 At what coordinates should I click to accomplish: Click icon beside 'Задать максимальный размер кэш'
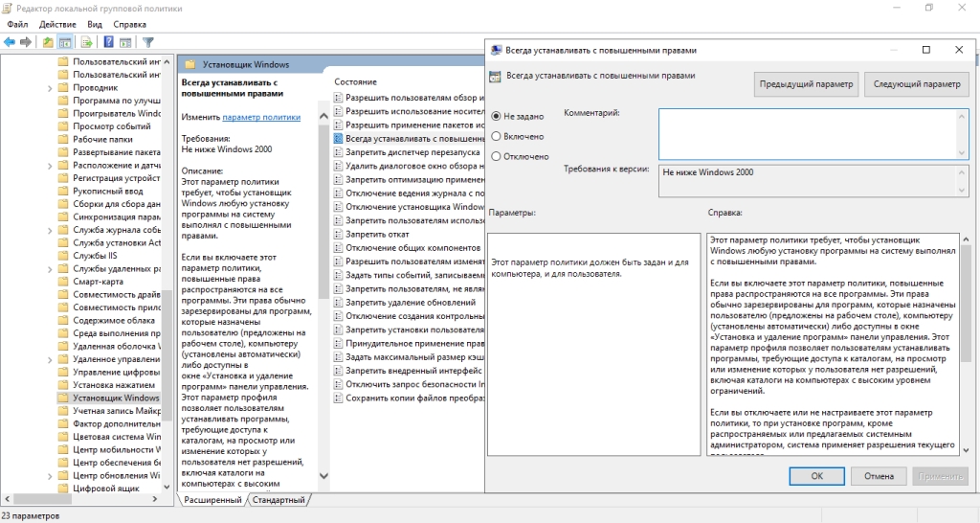338,356
